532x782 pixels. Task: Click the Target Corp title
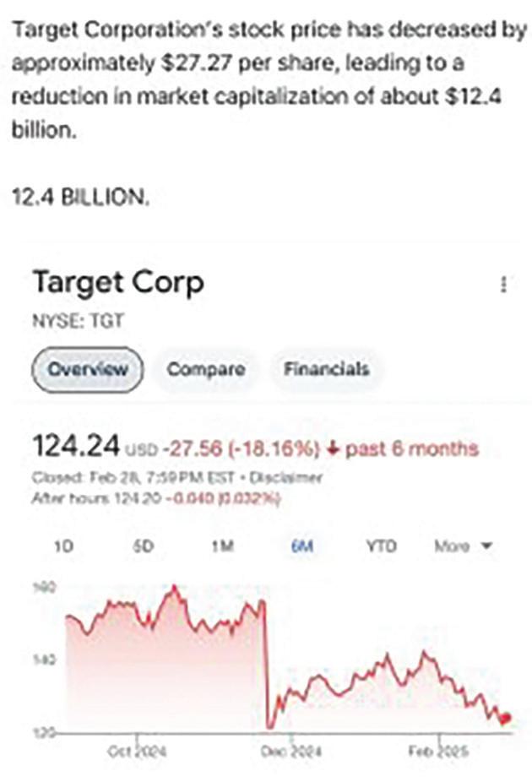(119, 283)
